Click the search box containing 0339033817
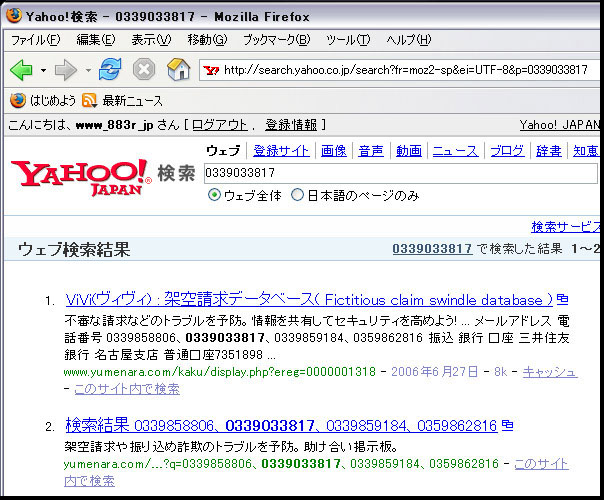This screenshot has height=500, width=604. click(x=401, y=173)
